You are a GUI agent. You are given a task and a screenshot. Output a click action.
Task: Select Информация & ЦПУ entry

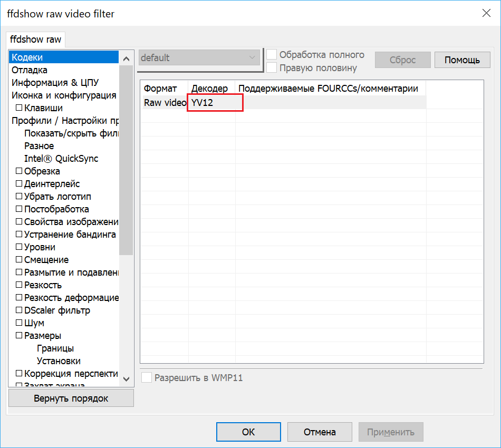pyautogui.click(x=55, y=83)
